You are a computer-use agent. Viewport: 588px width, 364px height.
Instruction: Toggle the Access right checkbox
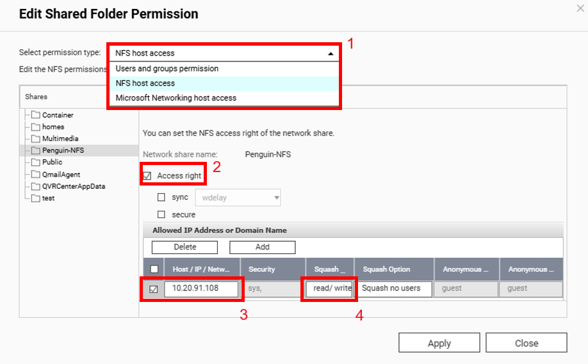pyautogui.click(x=147, y=176)
